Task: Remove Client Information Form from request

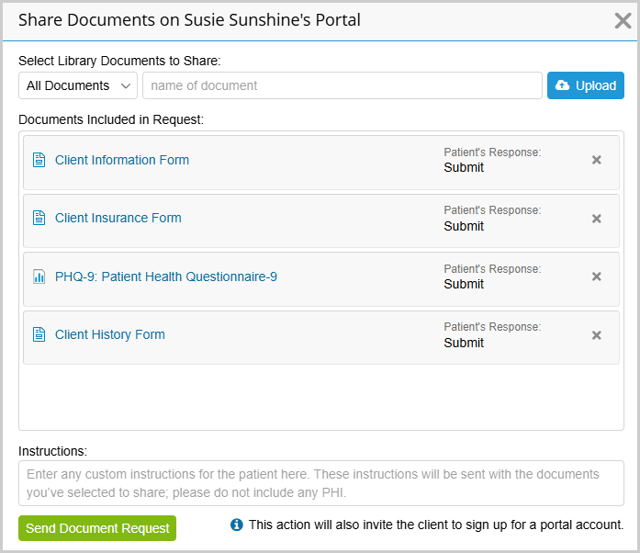Action: point(597,160)
